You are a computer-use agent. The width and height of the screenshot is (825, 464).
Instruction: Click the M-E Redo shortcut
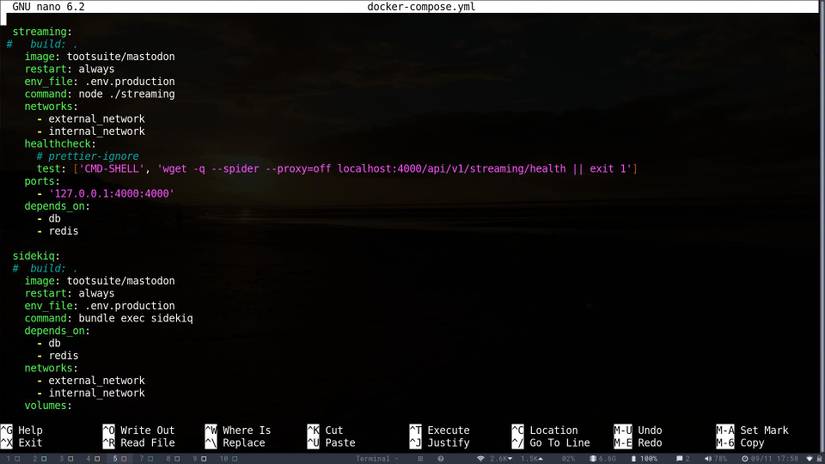(638, 443)
